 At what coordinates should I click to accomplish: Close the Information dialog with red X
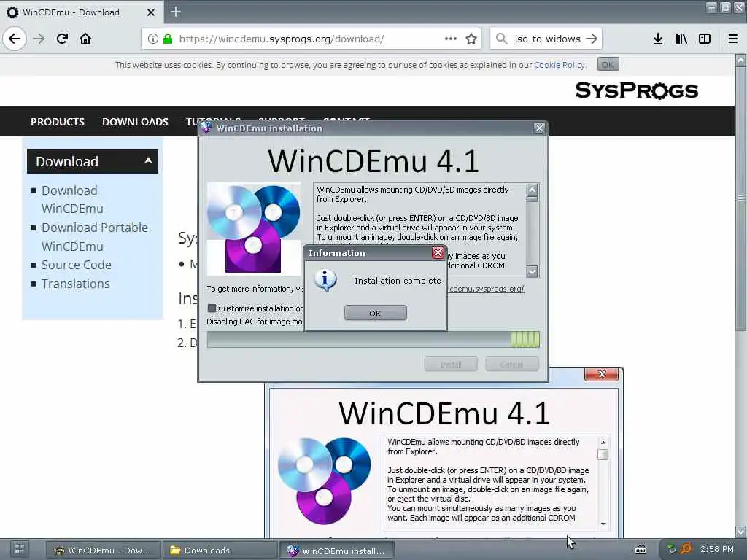(438, 253)
